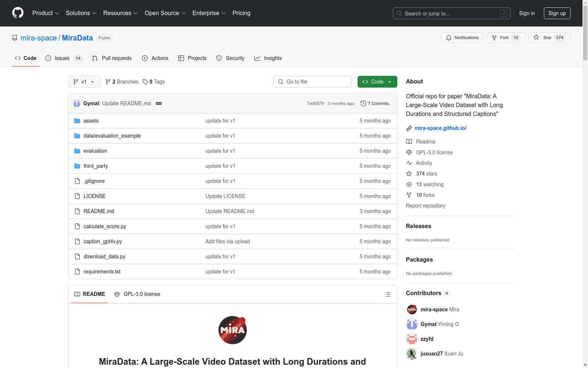Click the zzyfd contributor avatar
This screenshot has height=368, width=588.
click(412, 339)
